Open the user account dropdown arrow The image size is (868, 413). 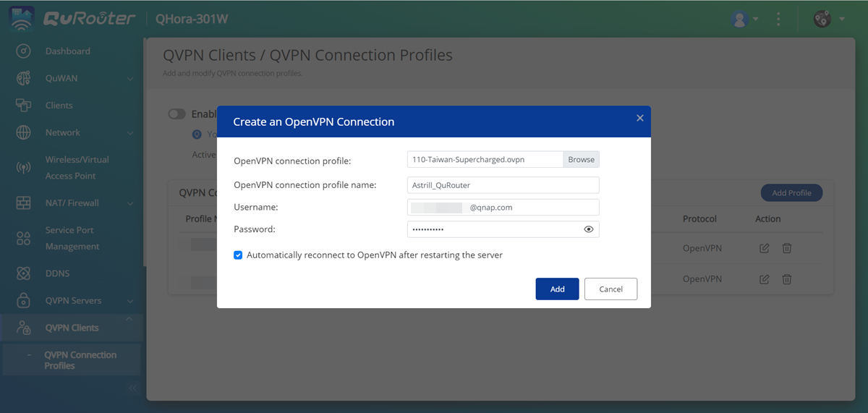[756, 20]
